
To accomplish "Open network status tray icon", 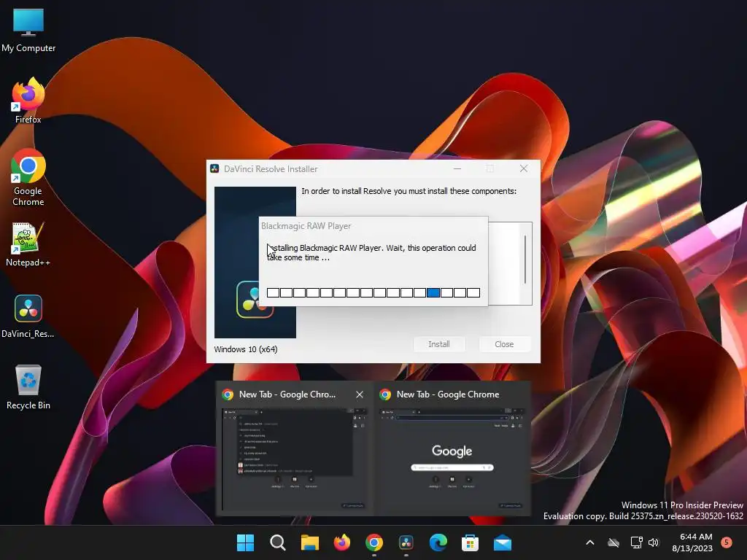I will 636,542.
